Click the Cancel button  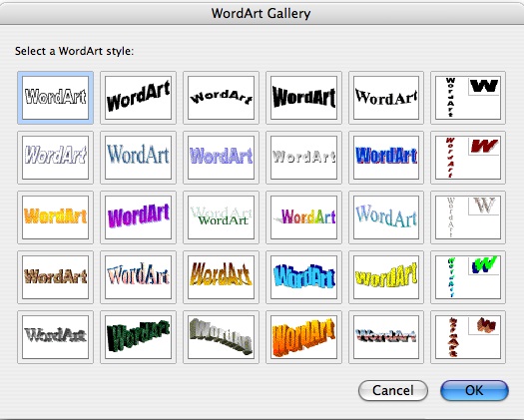(393, 390)
